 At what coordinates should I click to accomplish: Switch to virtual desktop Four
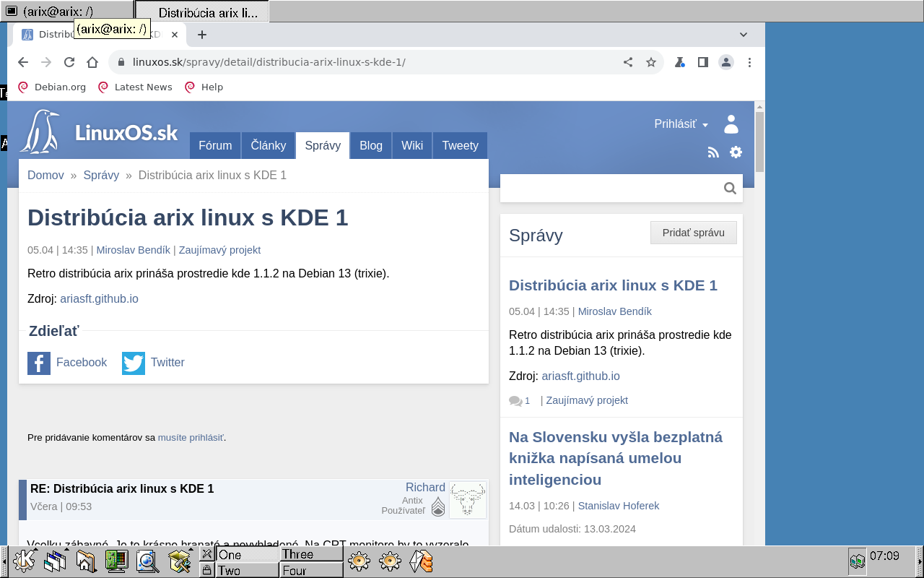[312, 570]
